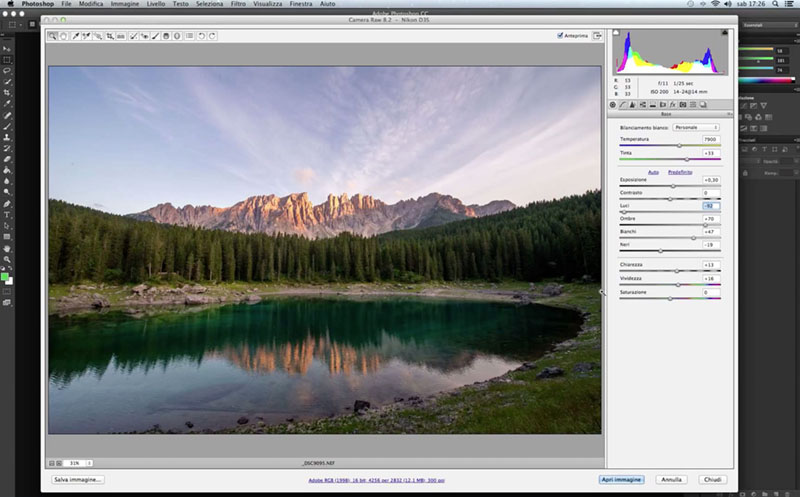800x497 pixels.
Task: Click the Temperatura slider handle
Action: (x=679, y=145)
